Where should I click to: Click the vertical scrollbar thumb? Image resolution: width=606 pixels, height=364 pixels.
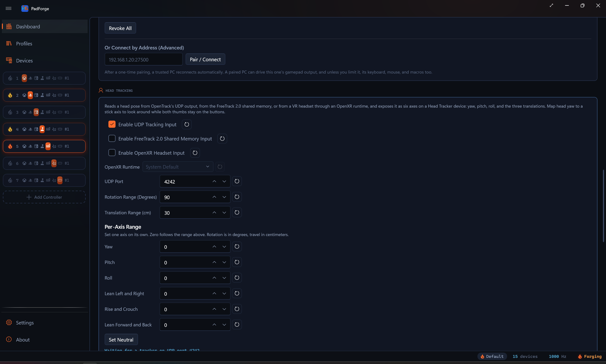603,206
